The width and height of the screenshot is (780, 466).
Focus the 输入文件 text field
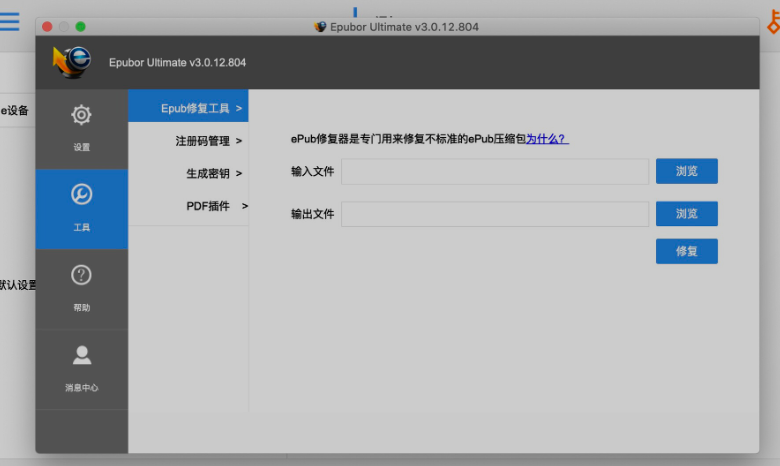click(x=495, y=172)
